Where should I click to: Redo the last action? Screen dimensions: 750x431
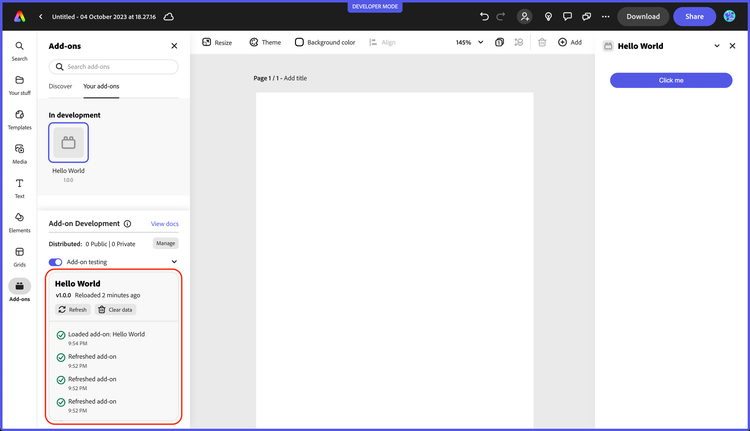(500, 17)
